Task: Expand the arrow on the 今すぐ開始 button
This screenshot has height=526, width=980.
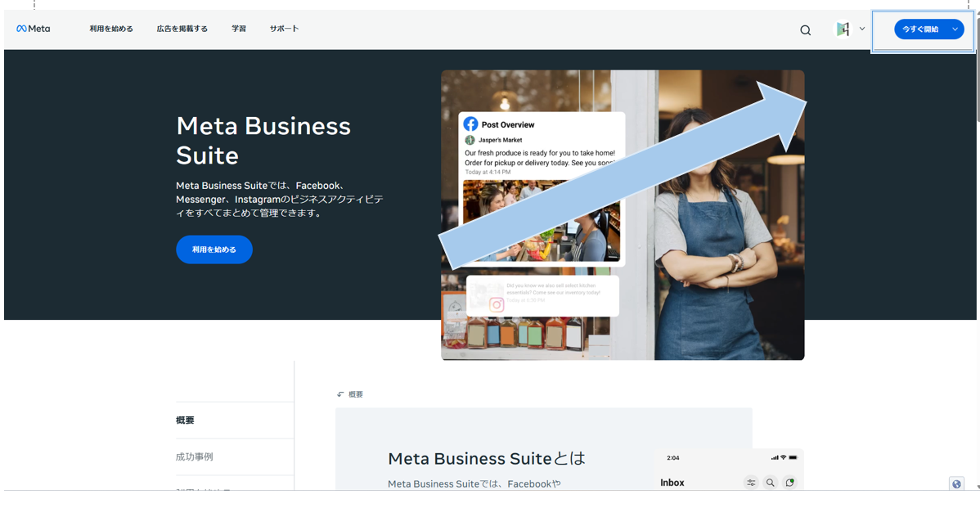Action: [955, 29]
